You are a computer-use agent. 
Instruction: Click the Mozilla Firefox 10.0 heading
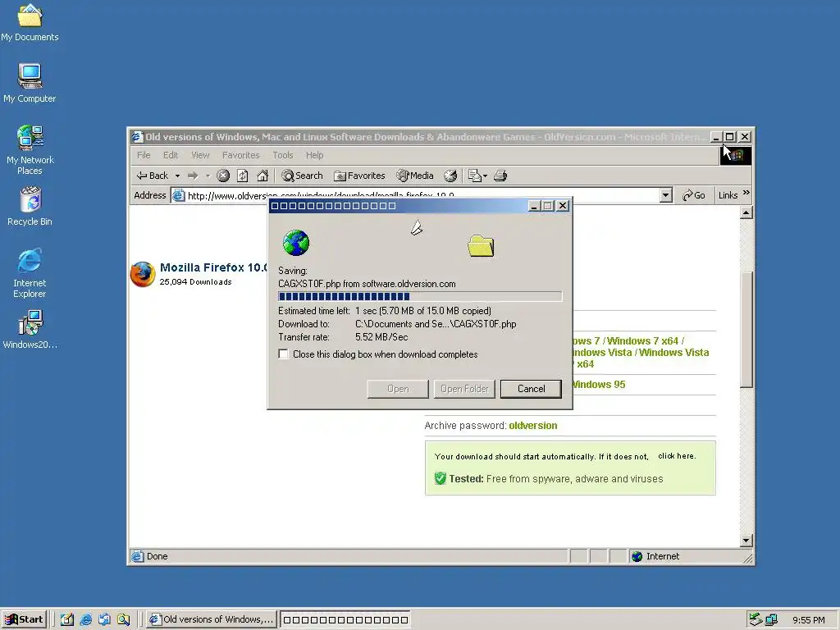click(213, 267)
